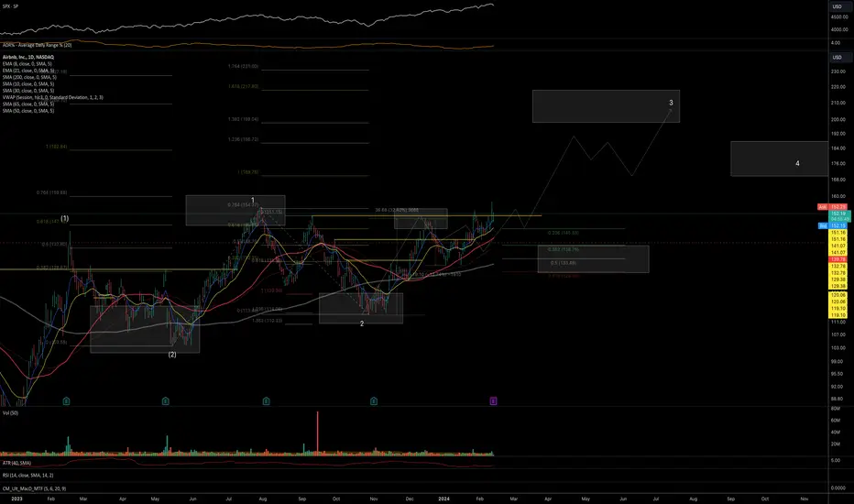Click the (1) wave label near February 2023
Viewport: 854px width, 504px height.
click(65, 218)
